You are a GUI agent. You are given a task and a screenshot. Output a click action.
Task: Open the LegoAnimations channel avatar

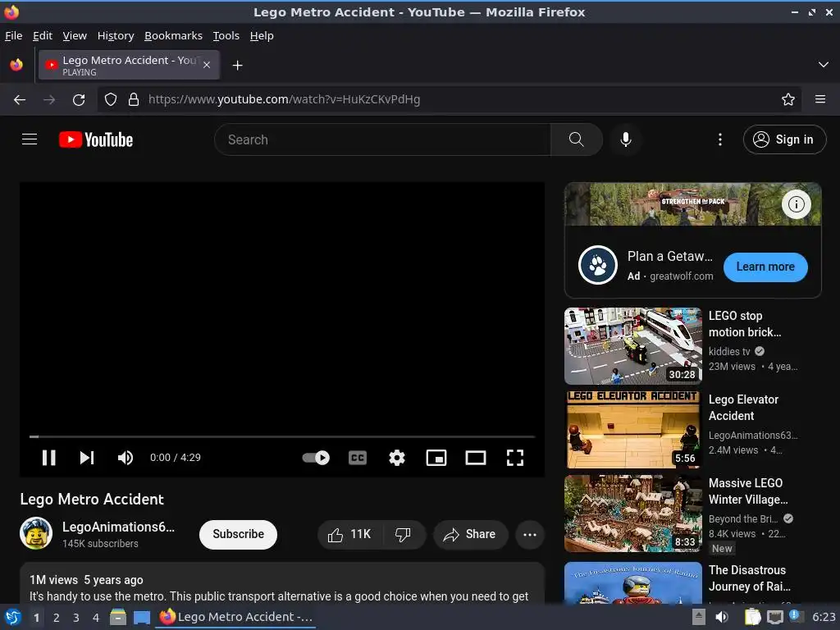(x=36, y=533)
